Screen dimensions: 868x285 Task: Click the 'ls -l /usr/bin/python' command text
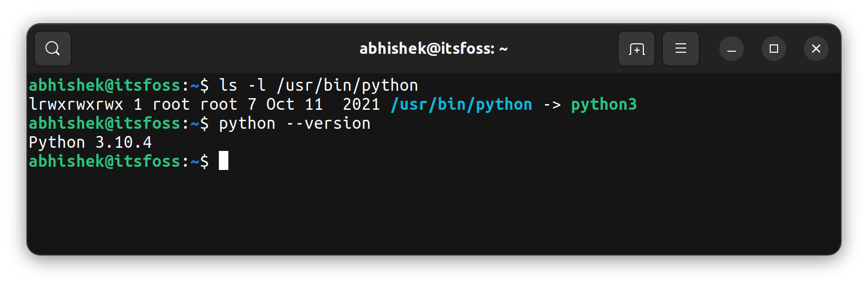coord(318,85)
